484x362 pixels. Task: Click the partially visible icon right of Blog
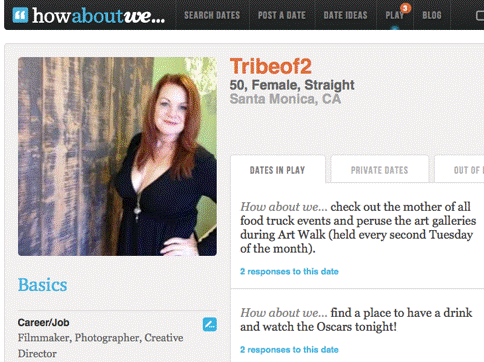[480, 15]
